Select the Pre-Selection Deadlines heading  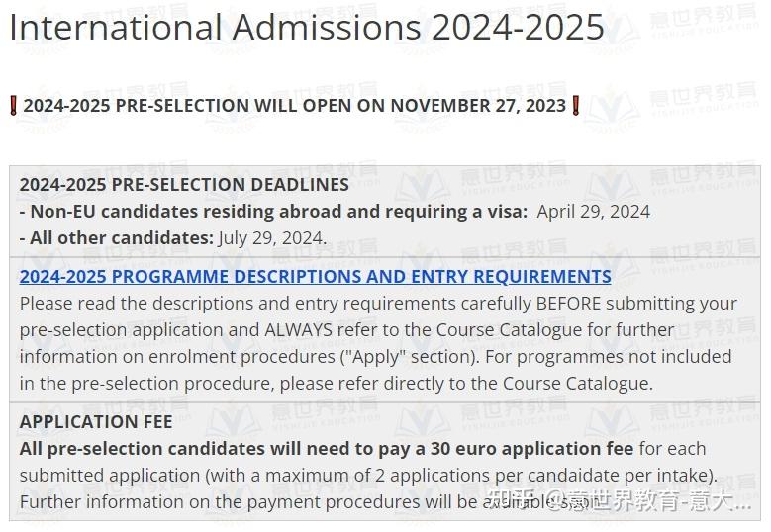click(184, 184)
